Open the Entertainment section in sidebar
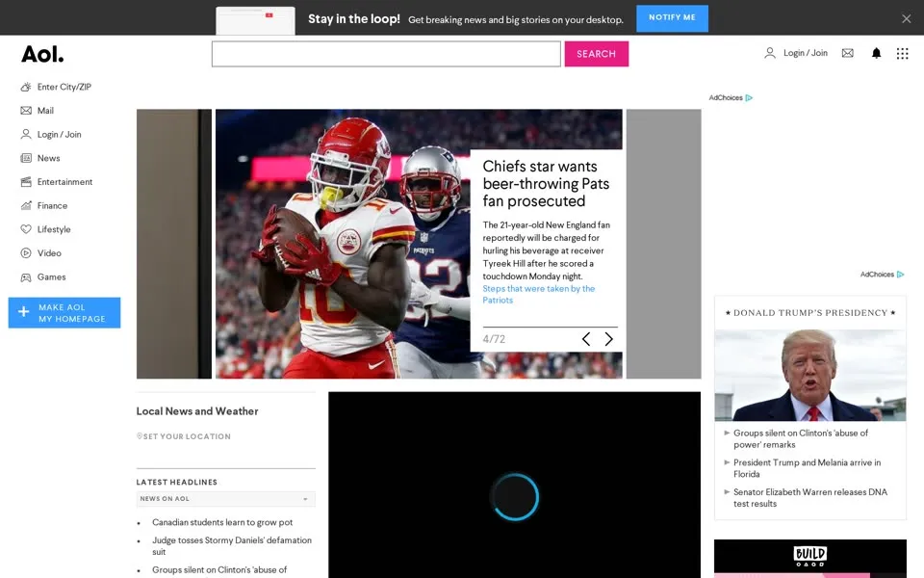Screen dimensions: 924x578 pos(64,182)
